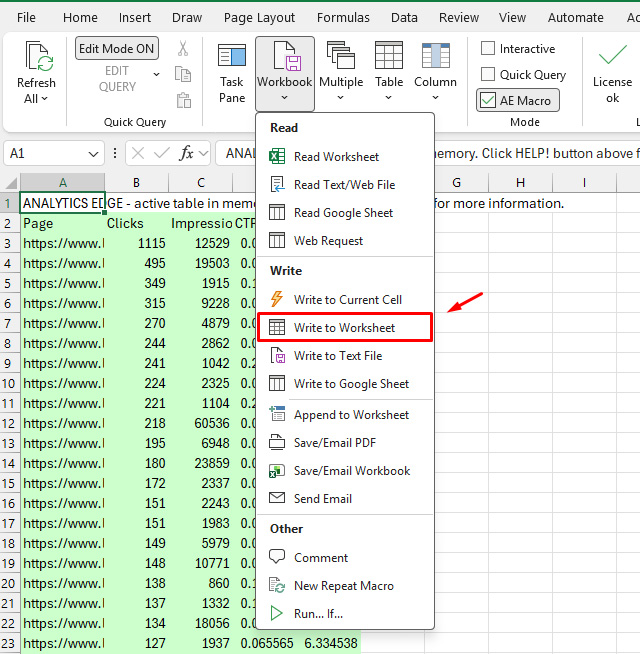Click the Table ribbon icon
Screen dimensions: 640x654
click(x=389, y=55)
